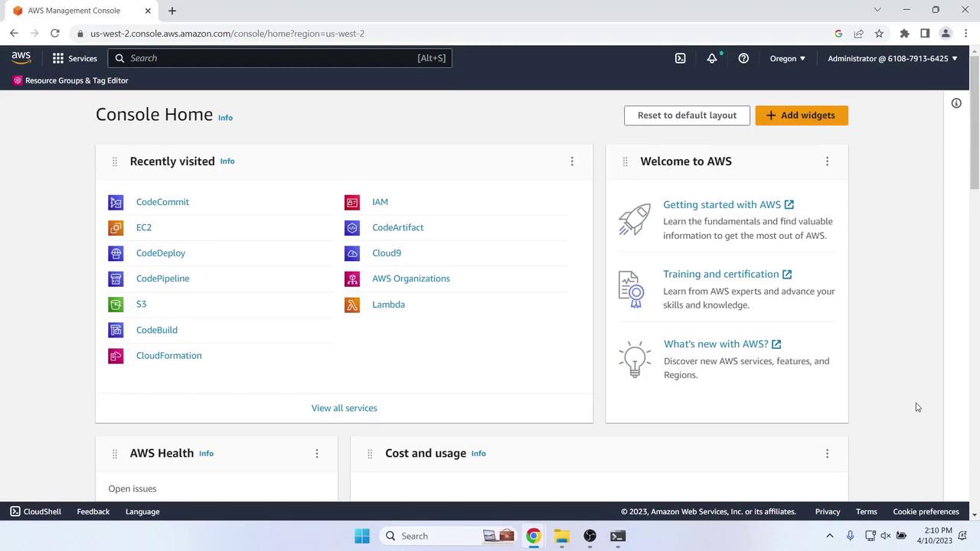Click the Cost and usage drag handle
980x551 pixels.
[x=370, y=454]
